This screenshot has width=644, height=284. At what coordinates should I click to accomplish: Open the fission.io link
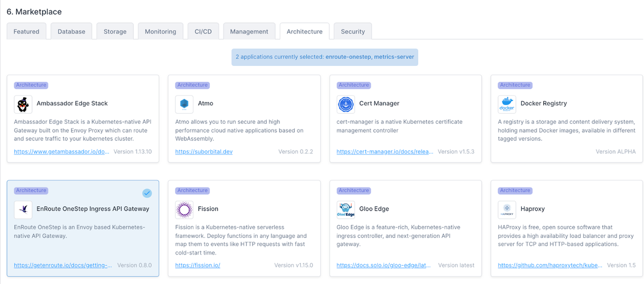coord(198,265)
